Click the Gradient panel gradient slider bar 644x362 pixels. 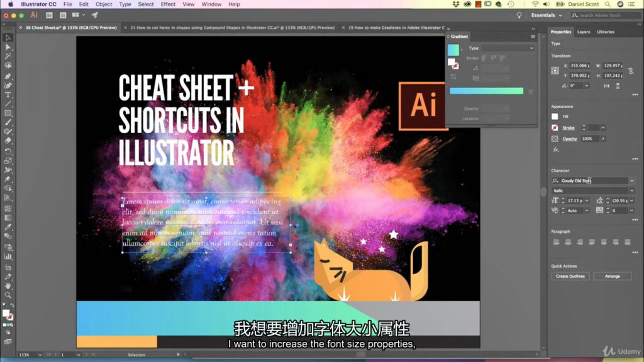point(486,90)
